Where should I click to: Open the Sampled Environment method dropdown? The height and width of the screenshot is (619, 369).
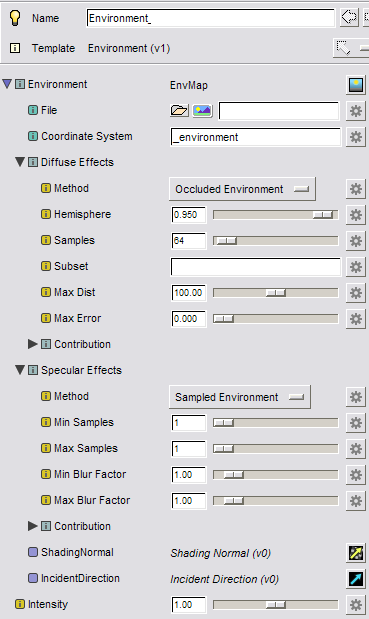(240, 397)
